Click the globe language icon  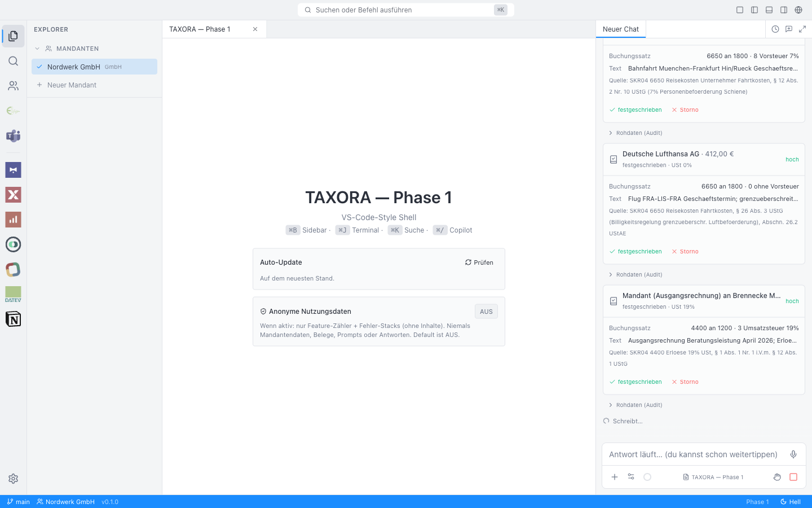798,10
